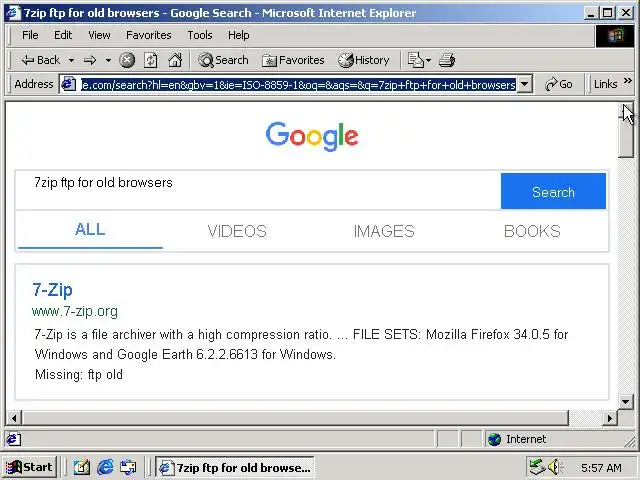Screen dimensions: 640x480
Task: Click the Google search text field
Action: tap(258, 191)
